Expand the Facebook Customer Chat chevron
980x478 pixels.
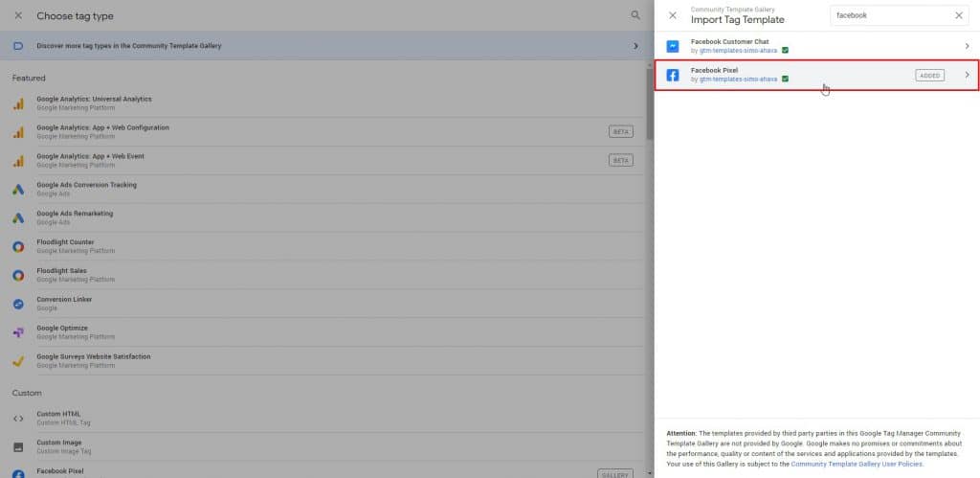967,46
